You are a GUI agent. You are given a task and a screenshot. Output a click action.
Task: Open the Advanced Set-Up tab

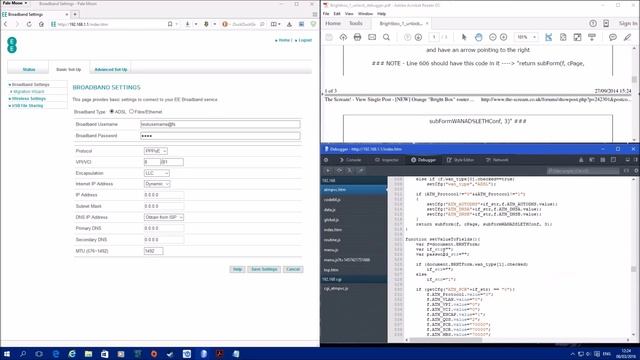pyautogui.click(x=111, y=69)
